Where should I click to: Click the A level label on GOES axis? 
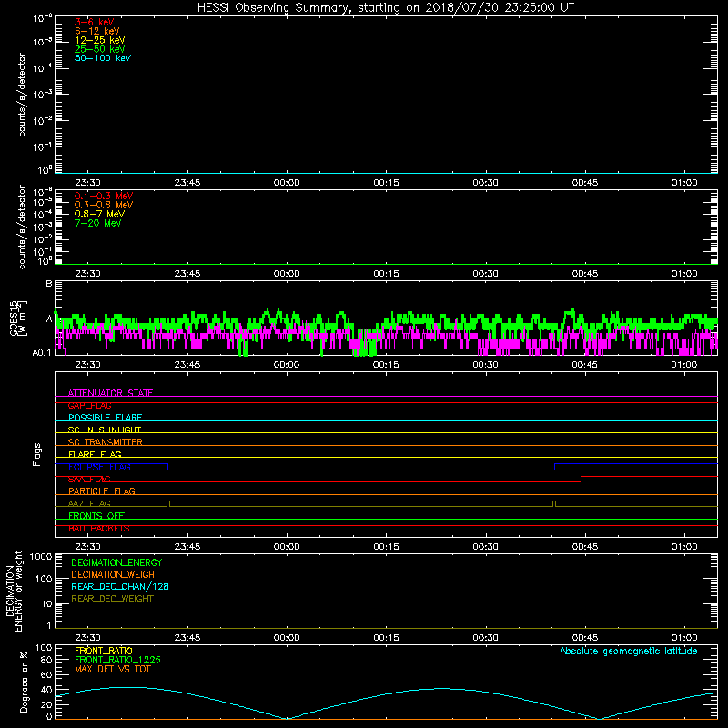click(49, 319)
